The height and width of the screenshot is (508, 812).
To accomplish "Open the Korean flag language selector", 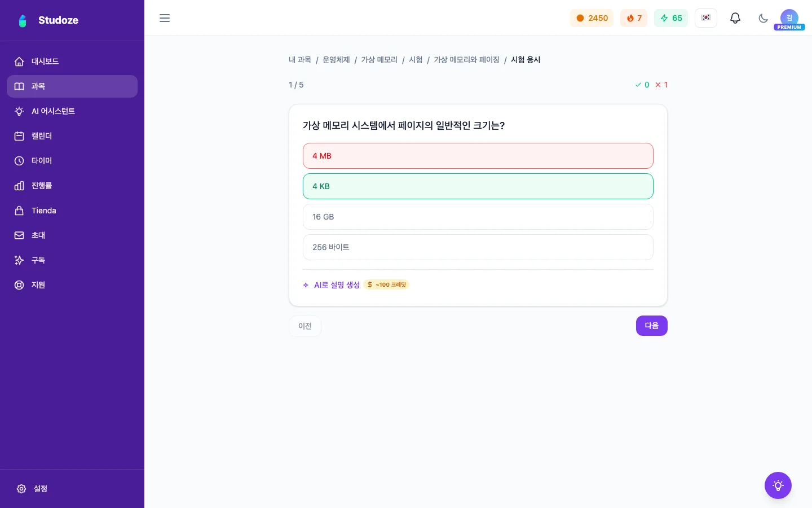I will tap(706, 18).
